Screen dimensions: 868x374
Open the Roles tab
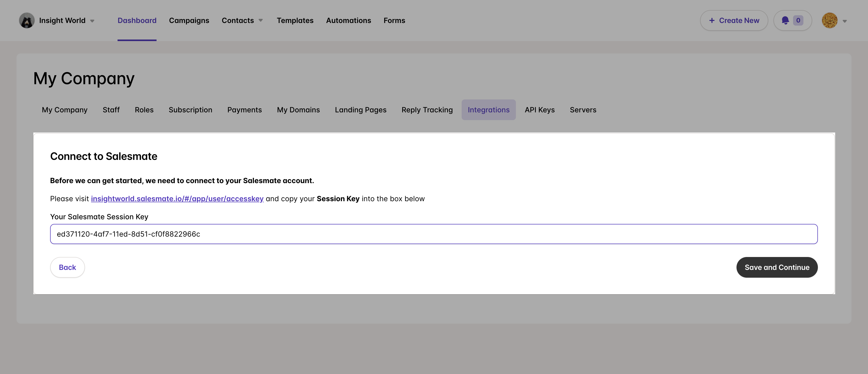[x=144, y=110]
